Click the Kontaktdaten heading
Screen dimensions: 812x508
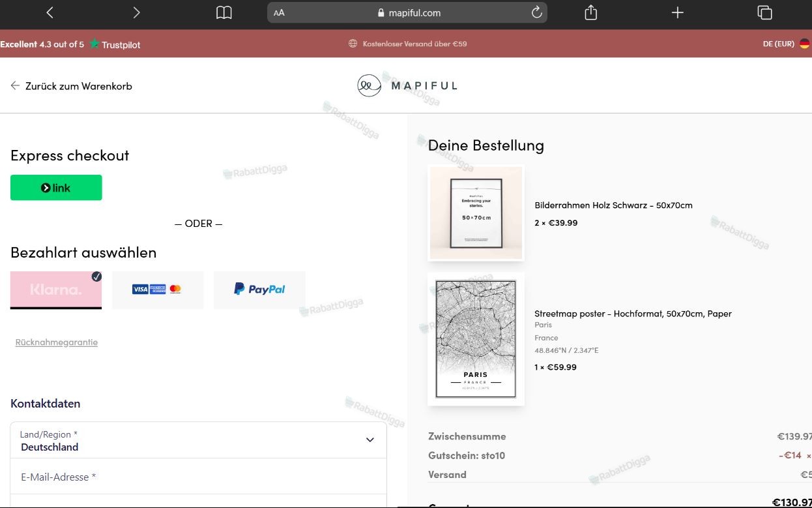coord(46,404)
